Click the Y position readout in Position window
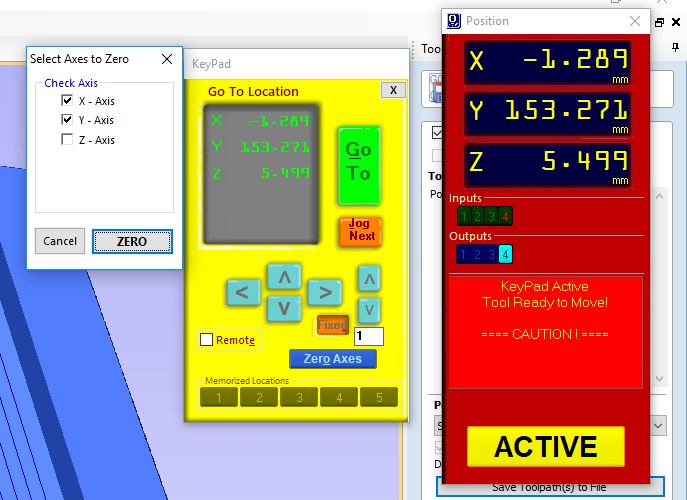 click(548, 114)
